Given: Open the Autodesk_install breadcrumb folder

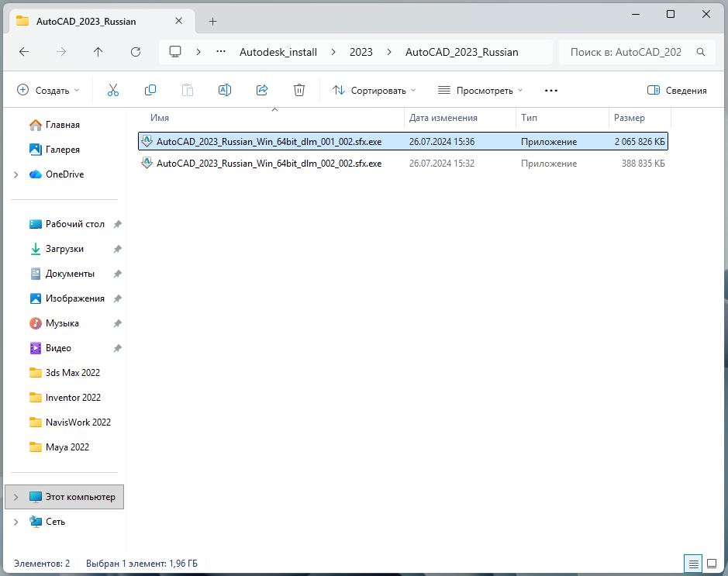Looking at the screenshot, I should point(278,52).
